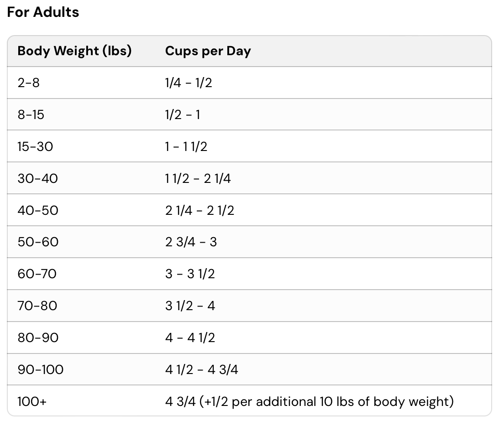Click the 80-90 weight row label
Image resolution: width=504 pixels, height=426 pixels.
(38, 338)
